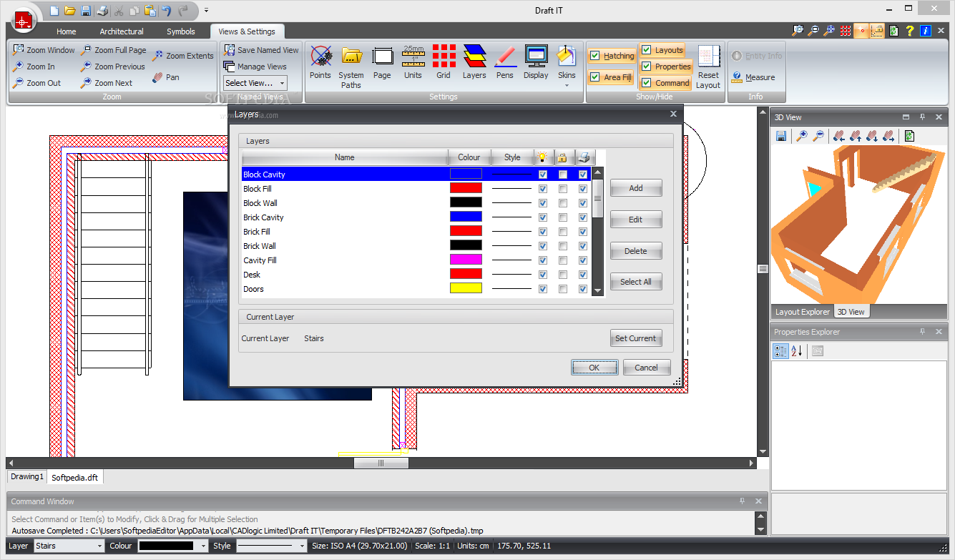Select the Brick Wall layer row
This screenshot has width=955, height=560.
click(416, 246)
